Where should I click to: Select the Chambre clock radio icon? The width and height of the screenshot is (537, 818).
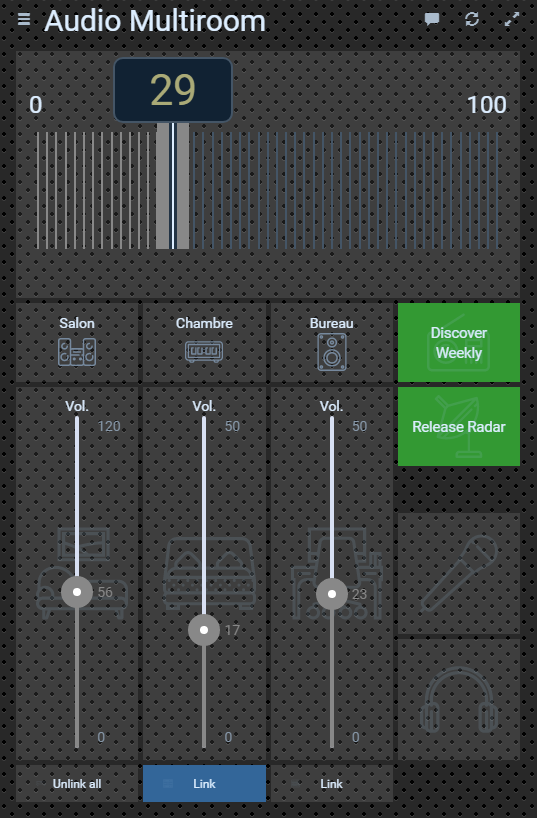[x=204, y=351]
